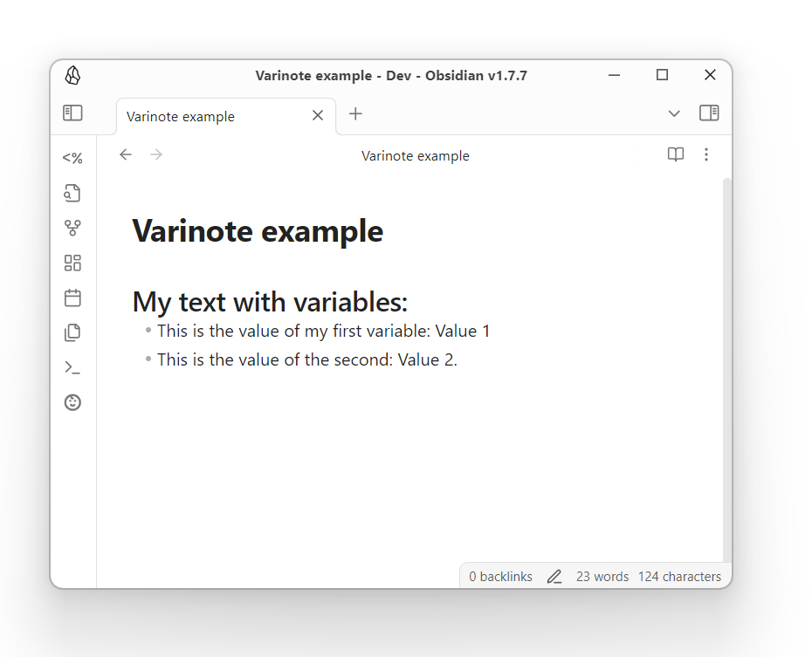
Task: Click the pencil editing mode status icon
Action: [x=554, y=577]
